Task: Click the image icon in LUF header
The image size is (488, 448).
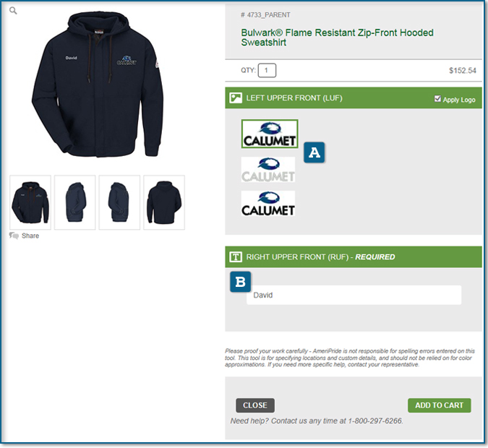Action: point(236,98)
